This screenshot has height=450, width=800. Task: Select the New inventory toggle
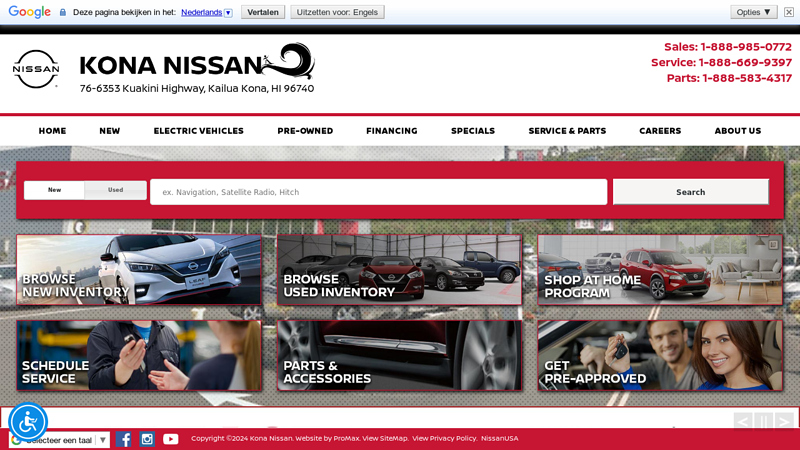[x=54, y=190]
